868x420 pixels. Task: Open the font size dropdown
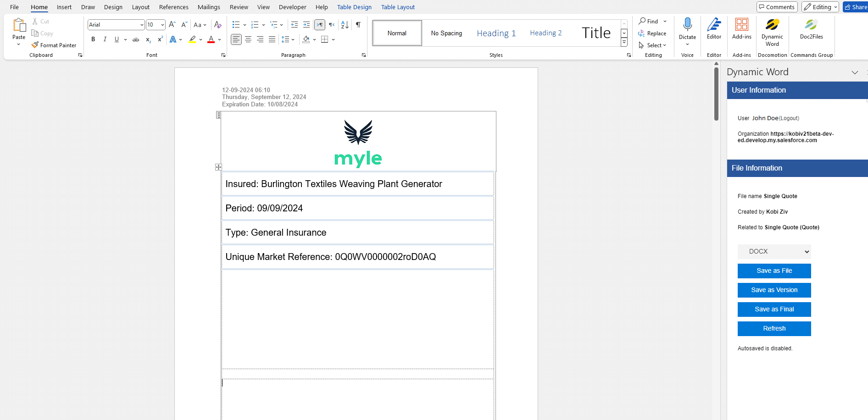[x=162, y=24]
